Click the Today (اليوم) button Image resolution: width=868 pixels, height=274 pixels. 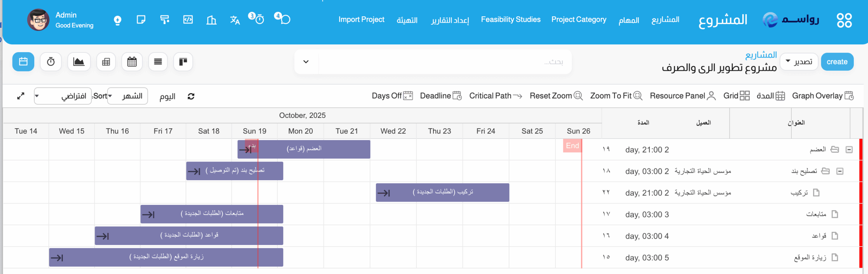[x=167, y=97]
